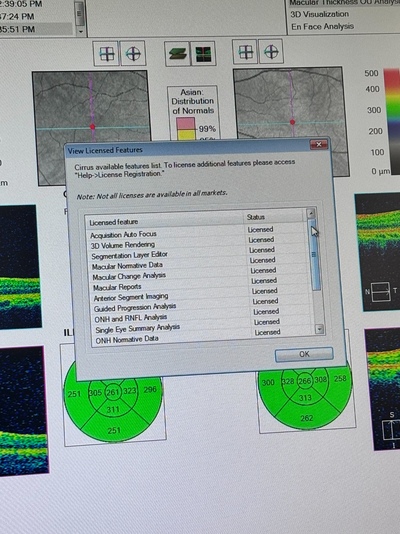Click the yellow normative distribution swatch
Screen dimensions: 400x534
[186, 135]
